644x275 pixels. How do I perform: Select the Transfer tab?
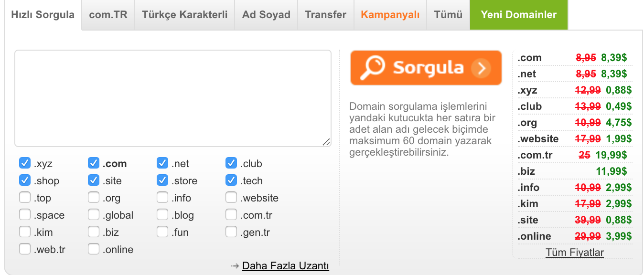pos(326,15)
